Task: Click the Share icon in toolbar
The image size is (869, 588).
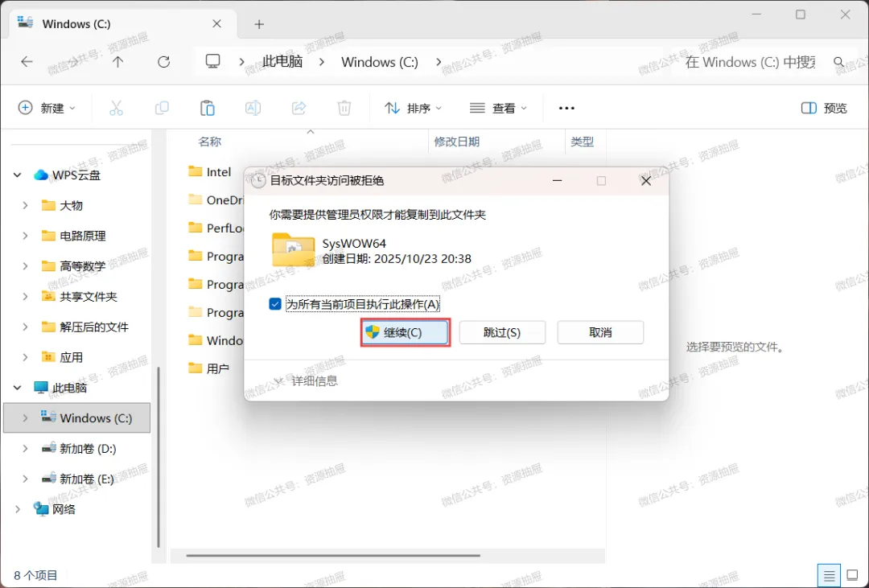Action: tap(299, 108)
